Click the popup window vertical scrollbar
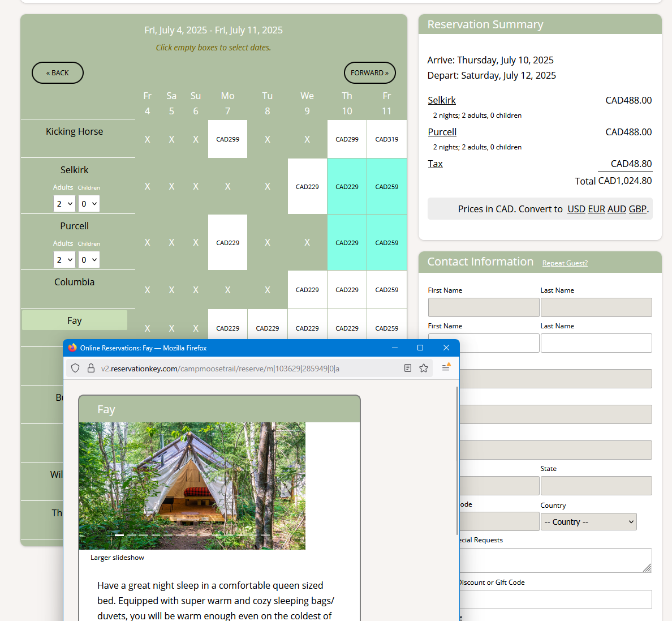 (456, 460)
